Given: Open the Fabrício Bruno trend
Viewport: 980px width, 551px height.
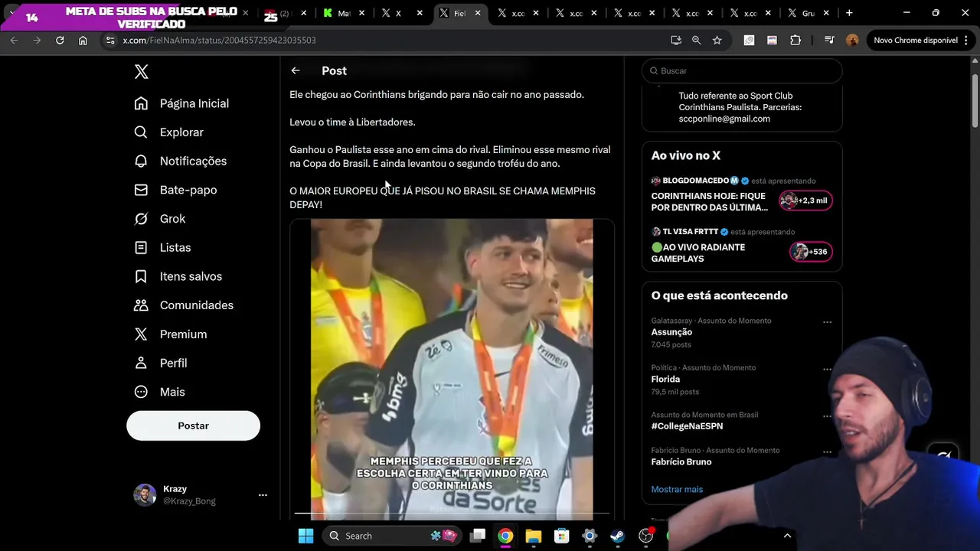Looking at the screenshot, I should click(681, 461).
